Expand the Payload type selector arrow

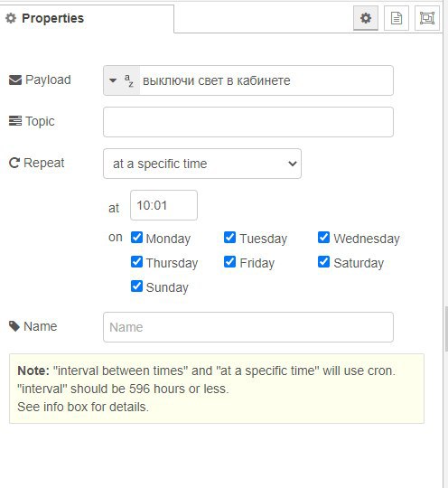pos(113,80)
